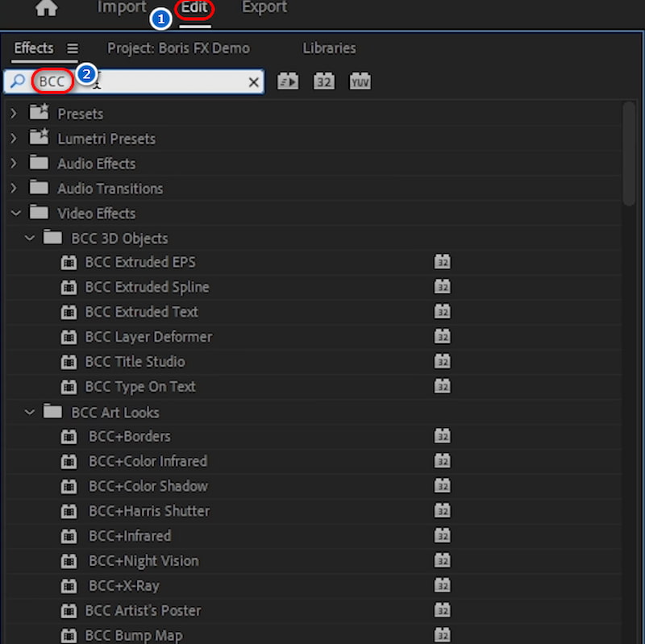Click 32-bit badge for BCC Title Studio
645x644 pixels.
point(442,361)
